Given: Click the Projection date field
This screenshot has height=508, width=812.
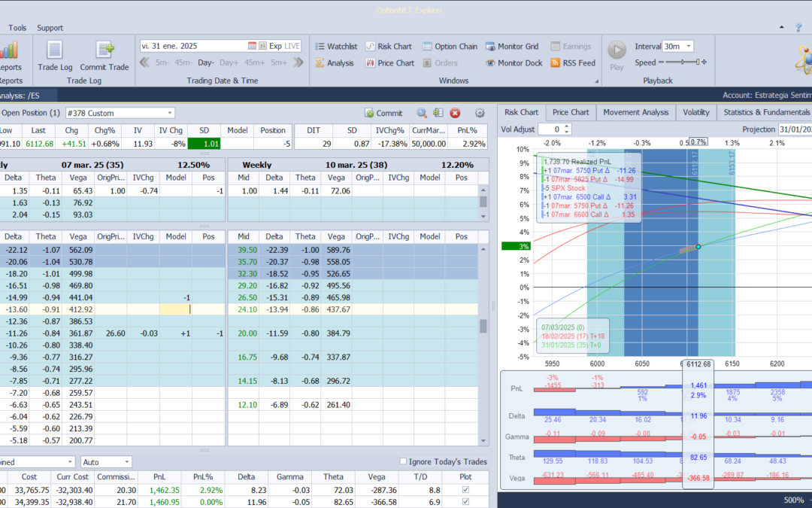Looking at the screenshot, I should point(795,129).
